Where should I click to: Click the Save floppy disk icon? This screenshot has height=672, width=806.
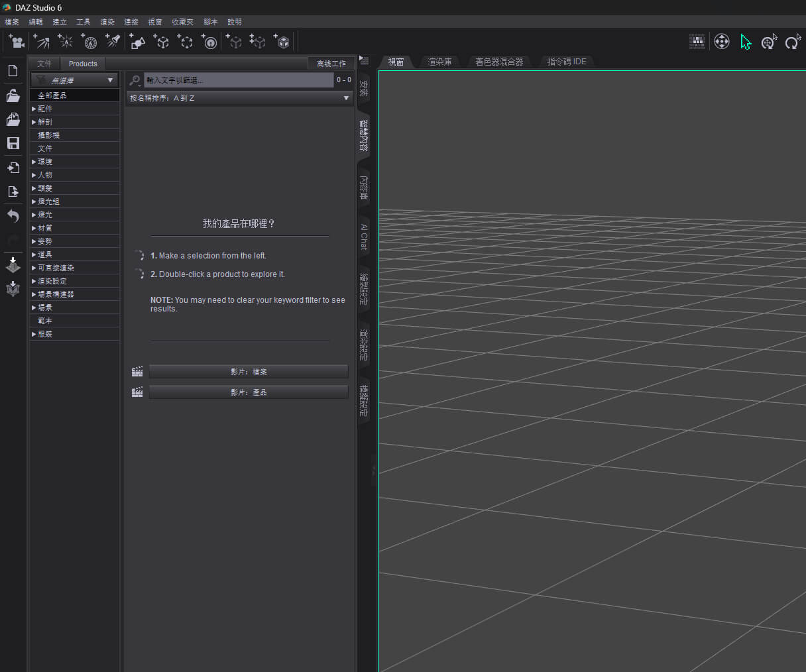13,143
